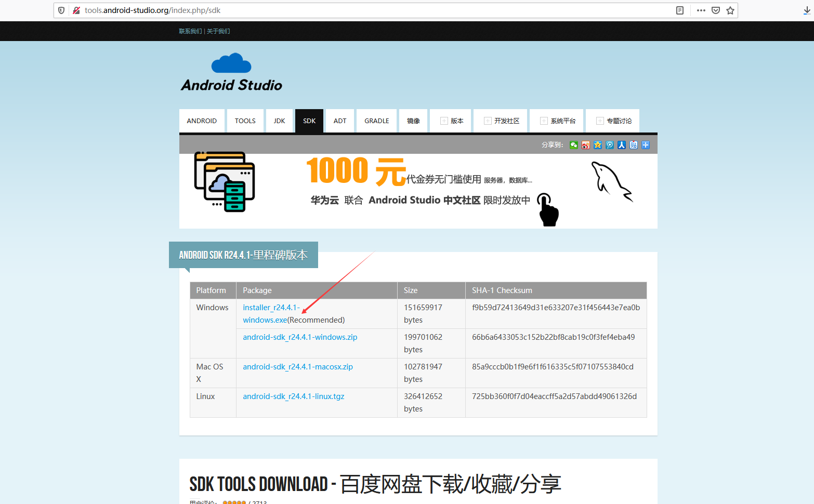This screenshot has height=504, width=814.
Task: Open page actions three-dot menu
Action: (701, 10)
